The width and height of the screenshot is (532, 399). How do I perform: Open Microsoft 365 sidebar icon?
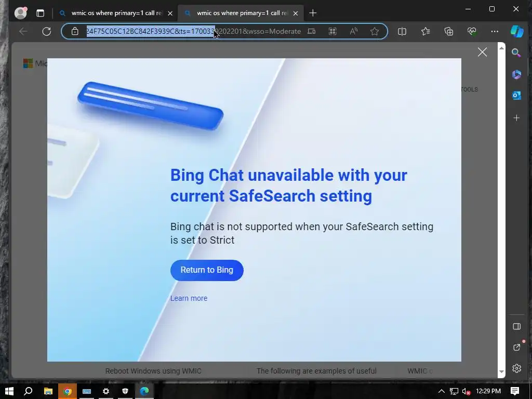tap(516, 74)
